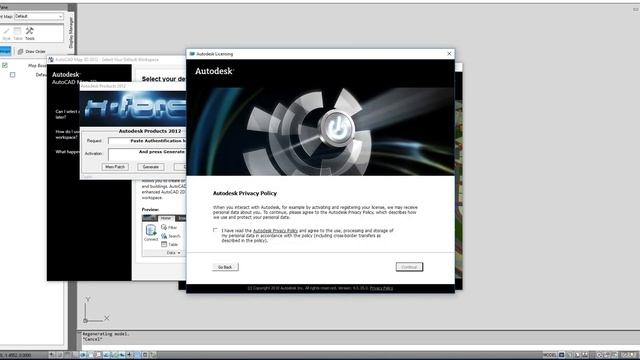This screenshot has width=640, height=360.
Task: Close the Autodesk Licensing dialog
Action: point(449,53)
